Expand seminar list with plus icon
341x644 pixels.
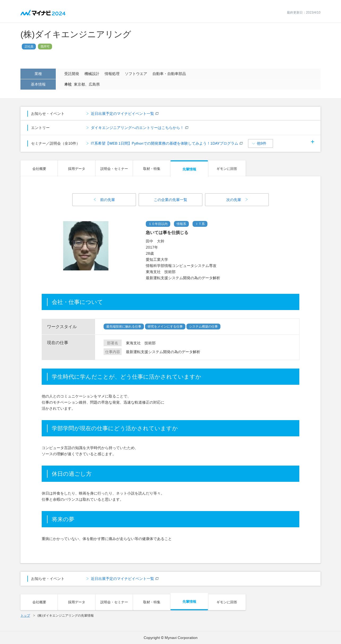click(x=312, y=142)
